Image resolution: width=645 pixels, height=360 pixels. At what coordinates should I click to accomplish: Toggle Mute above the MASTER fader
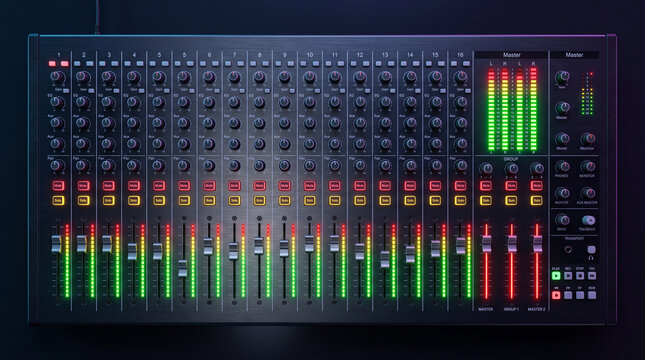tap(486, 186)
